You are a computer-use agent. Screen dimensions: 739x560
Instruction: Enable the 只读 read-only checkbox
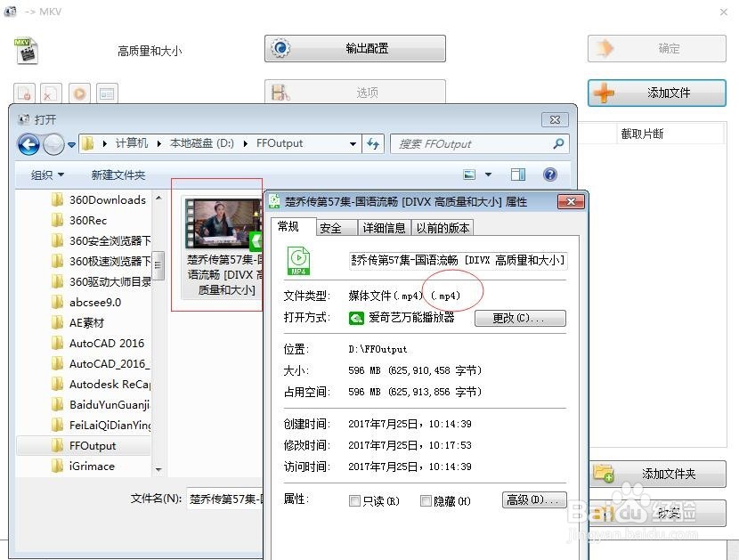tap(354, 500)
